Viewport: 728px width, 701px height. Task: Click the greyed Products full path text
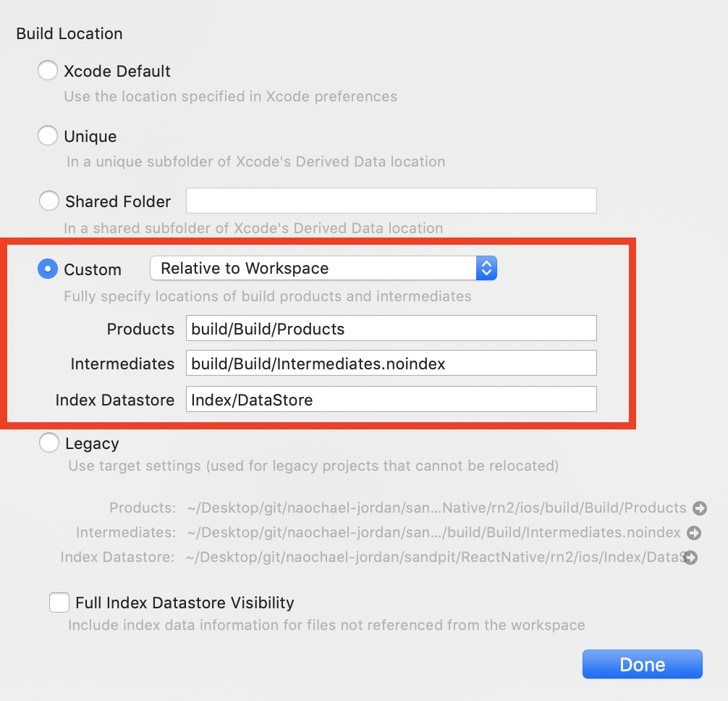click(x=436, y=508)
